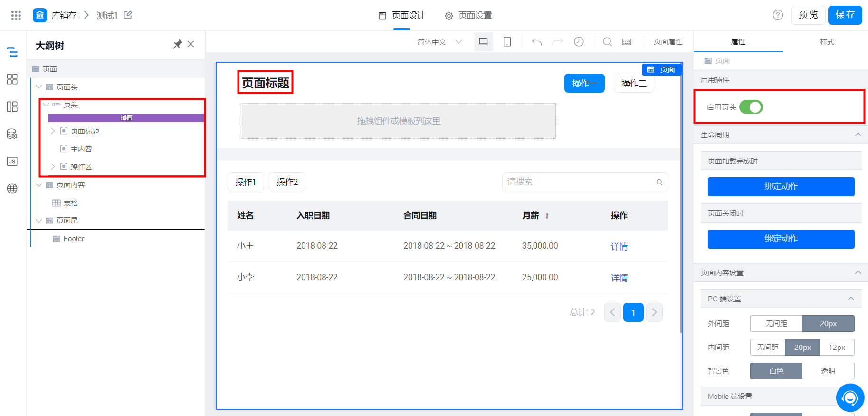Open 详情 link for 小王
Viewport: 868px width, 416px height.
619,246
